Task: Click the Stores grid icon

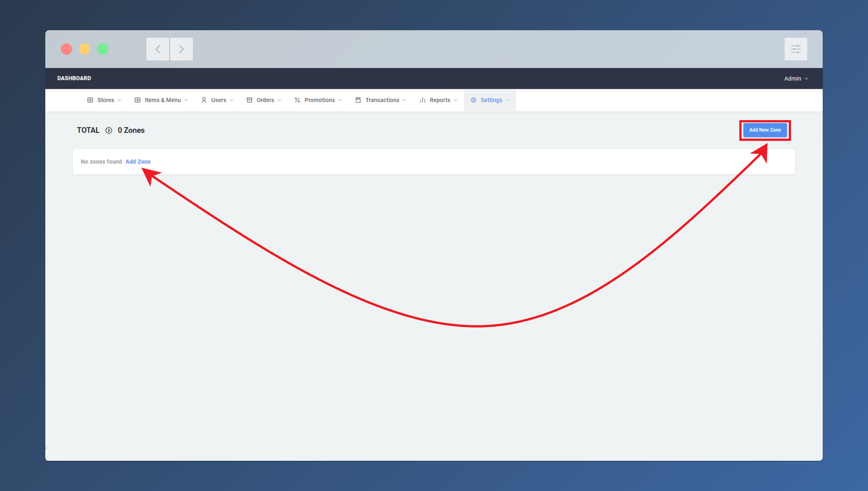Action: (x=90, y=100)
